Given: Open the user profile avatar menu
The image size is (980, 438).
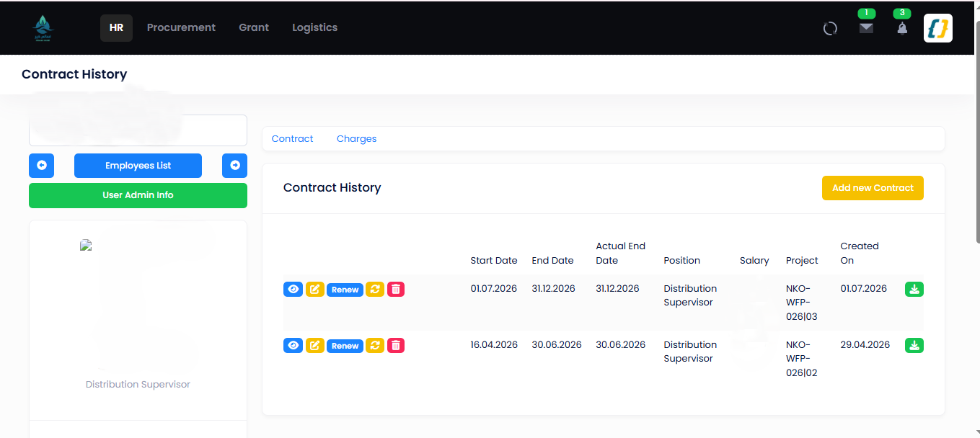Looking at the screenshot, I should point(938,28).
